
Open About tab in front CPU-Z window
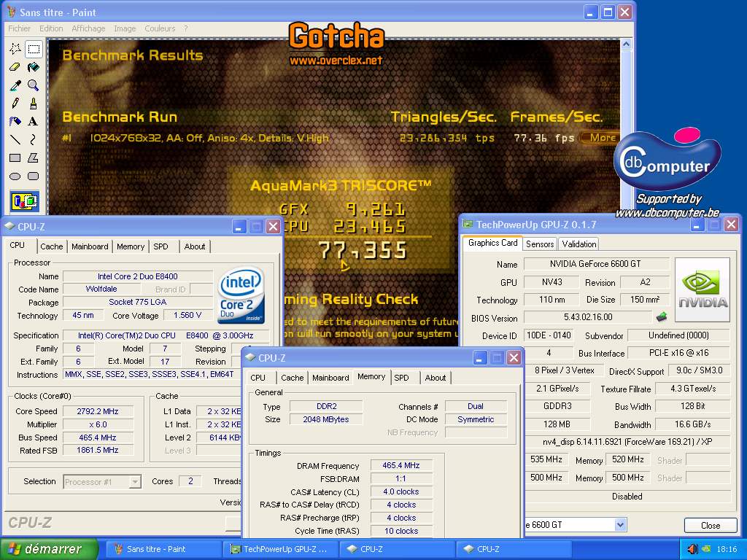(x=436, y=378)
